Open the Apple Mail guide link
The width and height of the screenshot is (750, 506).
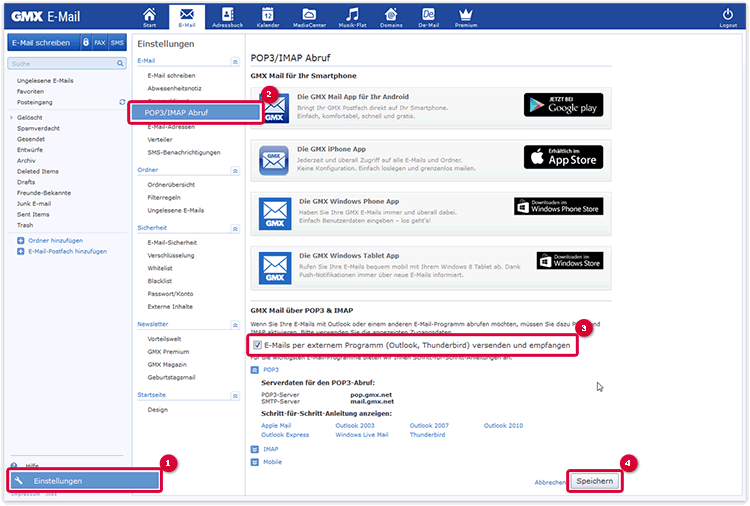[276, 425]
